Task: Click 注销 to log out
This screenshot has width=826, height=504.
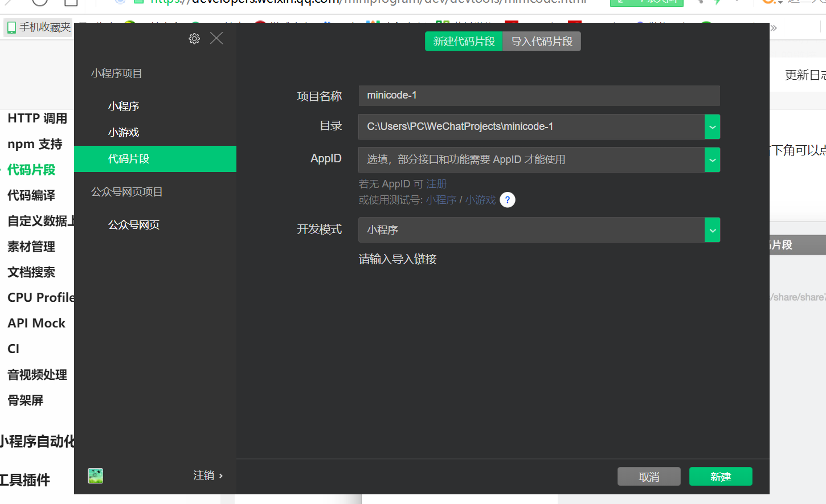Action: (x=208, y=476)
